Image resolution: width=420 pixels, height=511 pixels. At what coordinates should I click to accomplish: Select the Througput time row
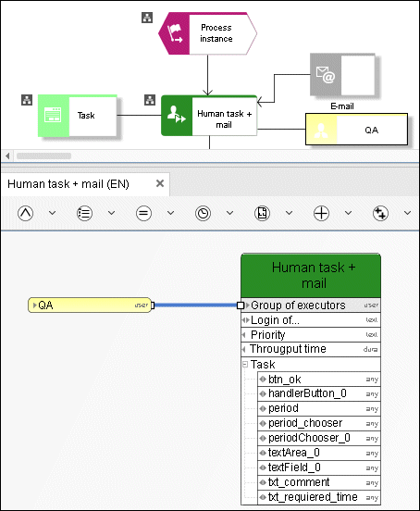pos(311,349)
